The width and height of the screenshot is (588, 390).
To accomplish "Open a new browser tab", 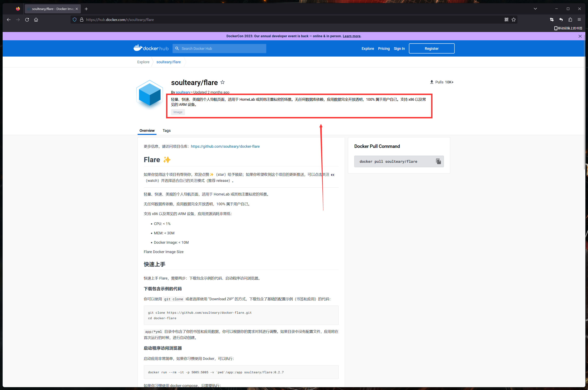I will (86, 9).
